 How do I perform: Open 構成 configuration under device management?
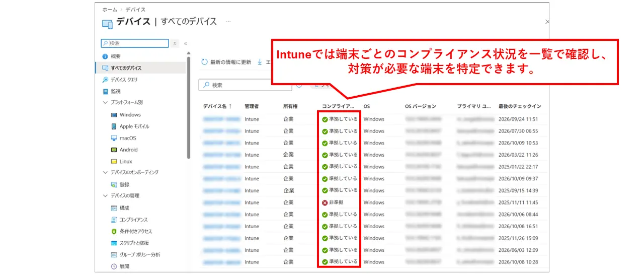tap(124, 208)
